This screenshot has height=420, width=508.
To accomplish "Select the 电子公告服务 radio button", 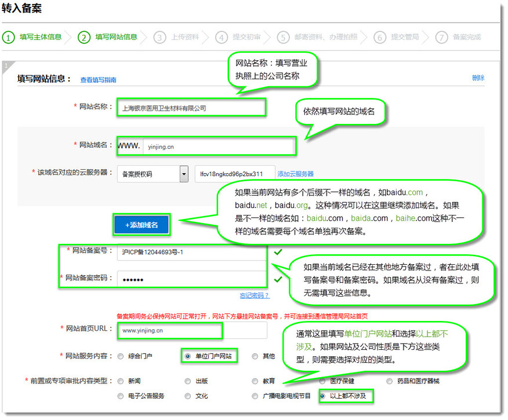I will tap(121, 396).
